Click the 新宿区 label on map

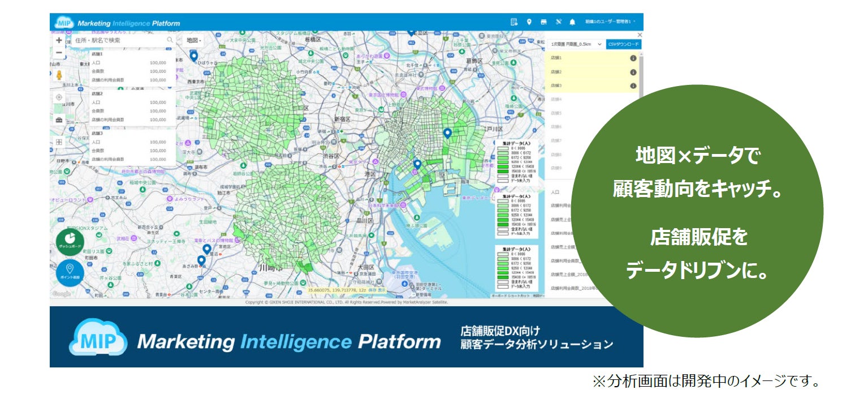point(343,119)
